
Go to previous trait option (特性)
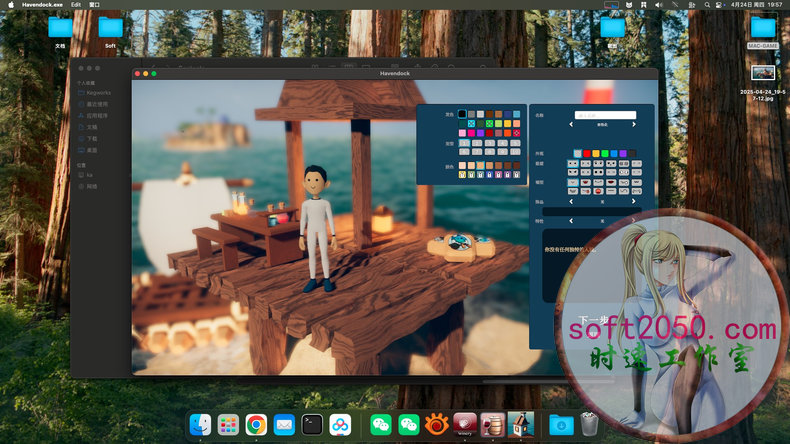pos(571,220)
